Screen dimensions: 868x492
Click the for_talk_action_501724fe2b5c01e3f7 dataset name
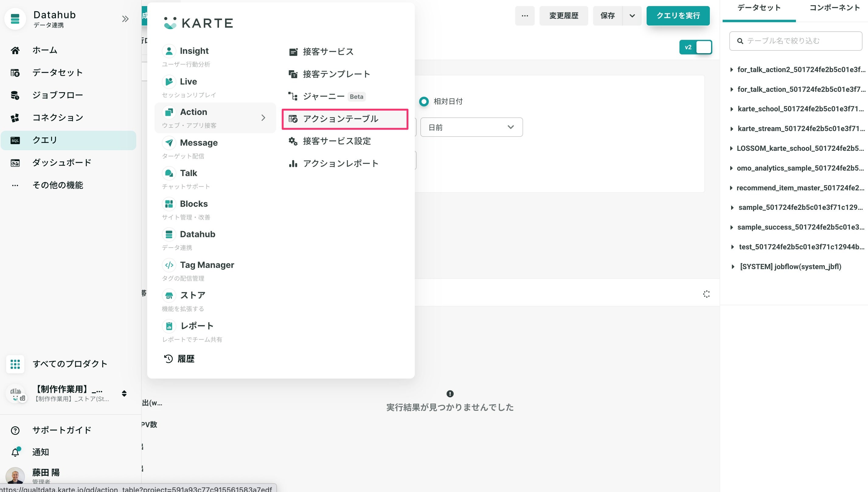(x=801, y=89)
